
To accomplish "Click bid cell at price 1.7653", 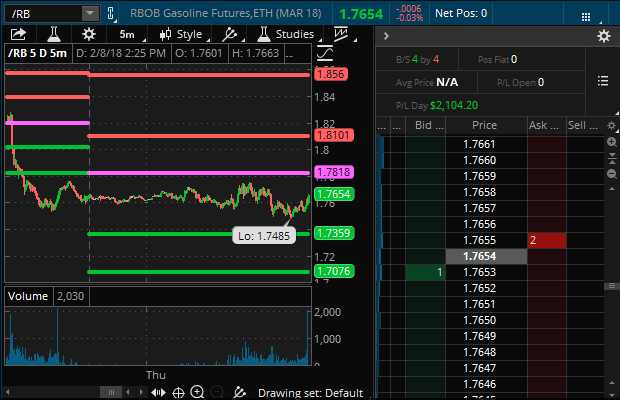I will [x=426, y=273].
